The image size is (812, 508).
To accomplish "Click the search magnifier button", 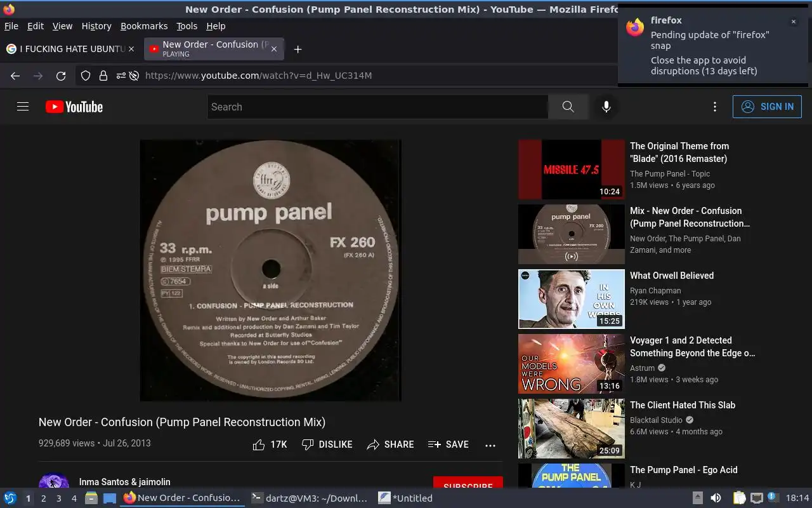I will (568, 107).
